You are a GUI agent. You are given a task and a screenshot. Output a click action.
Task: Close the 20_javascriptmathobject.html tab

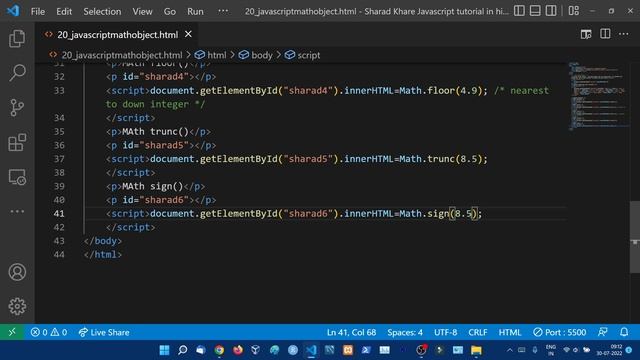188,34
